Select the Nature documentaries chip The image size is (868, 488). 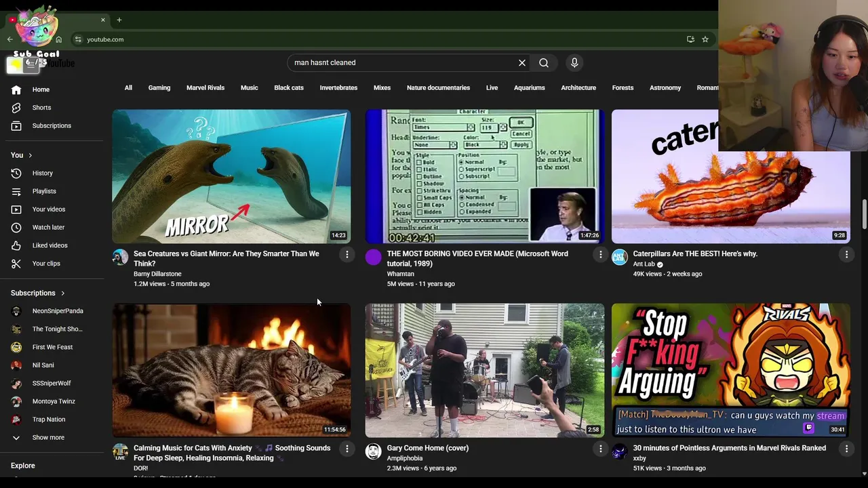[438, 87]
